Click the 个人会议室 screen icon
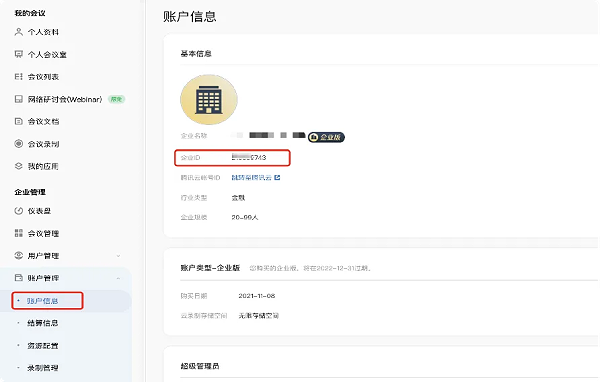Viewport: 600px width, 382px height. 18,54
